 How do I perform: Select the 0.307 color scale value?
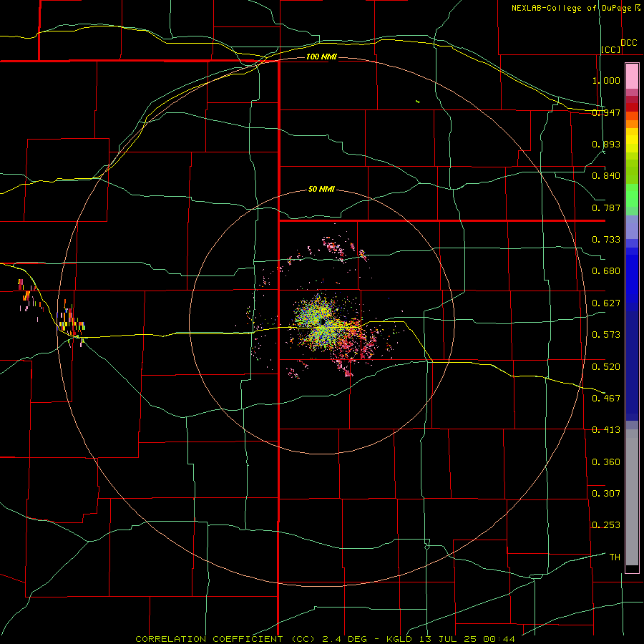click(606, 493)
